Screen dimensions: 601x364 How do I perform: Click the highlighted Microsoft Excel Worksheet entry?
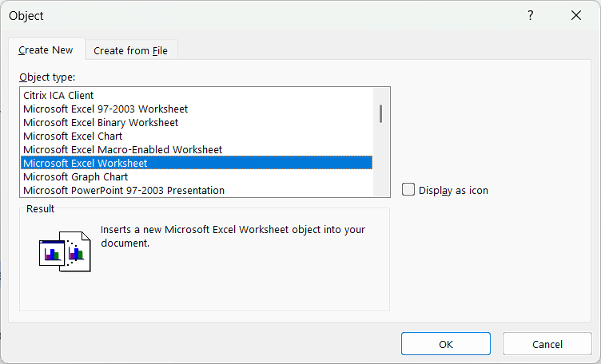pos(197,163)
